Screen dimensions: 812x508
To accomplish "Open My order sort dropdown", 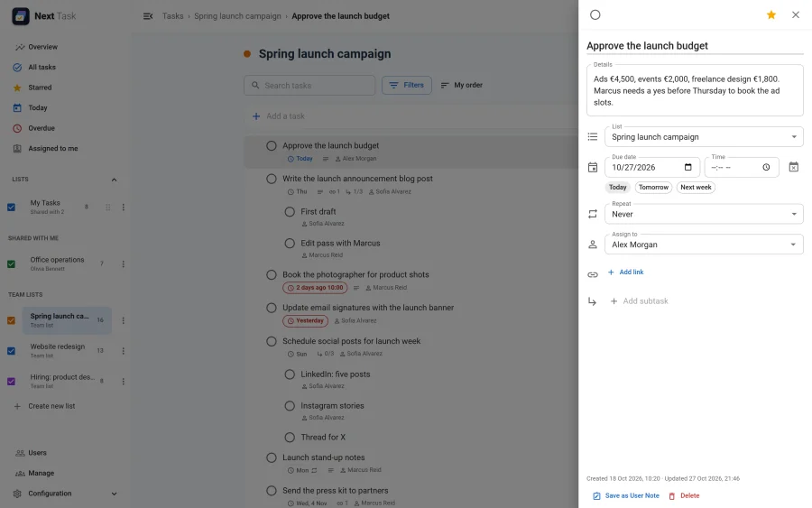I will click(461, 85).
